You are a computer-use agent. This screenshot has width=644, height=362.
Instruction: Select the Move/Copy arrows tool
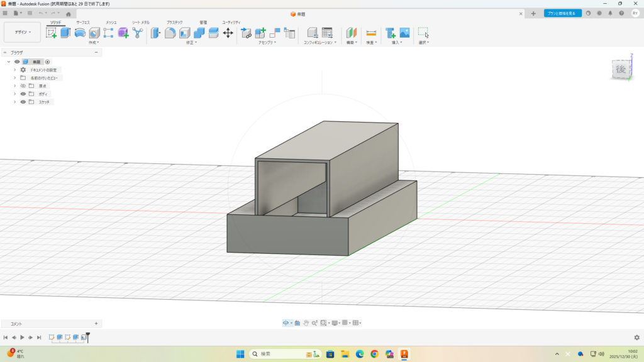tap(228, 33)
